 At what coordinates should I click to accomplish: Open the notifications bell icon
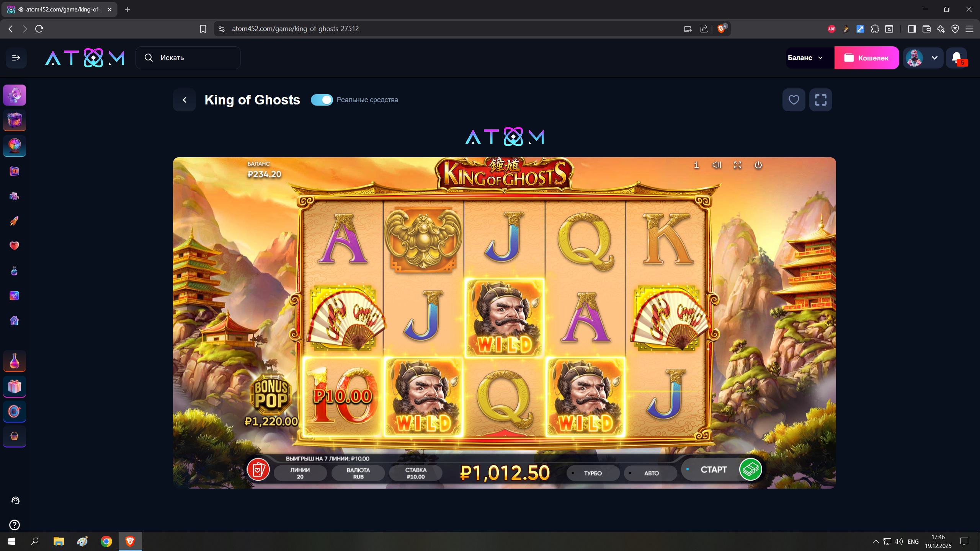click(957, 58)
